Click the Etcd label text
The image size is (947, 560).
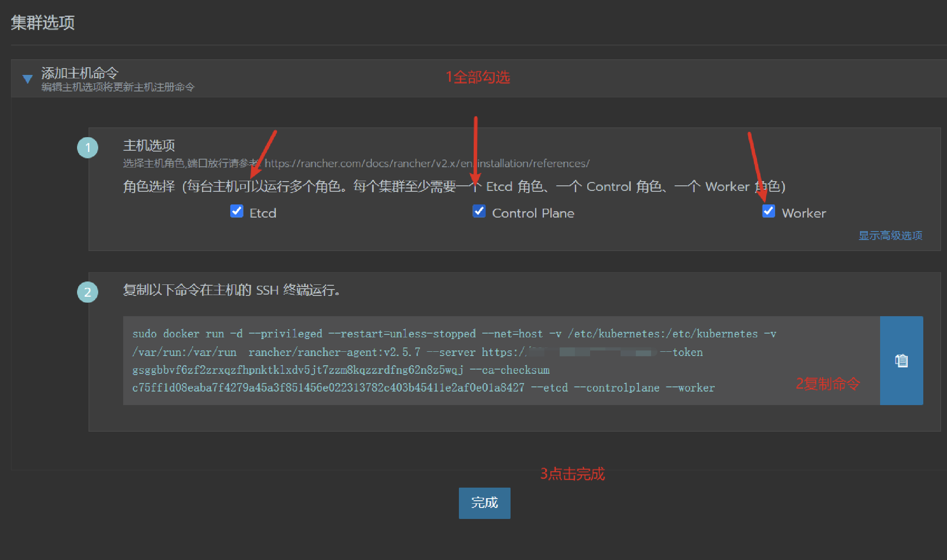click(263, 213)
